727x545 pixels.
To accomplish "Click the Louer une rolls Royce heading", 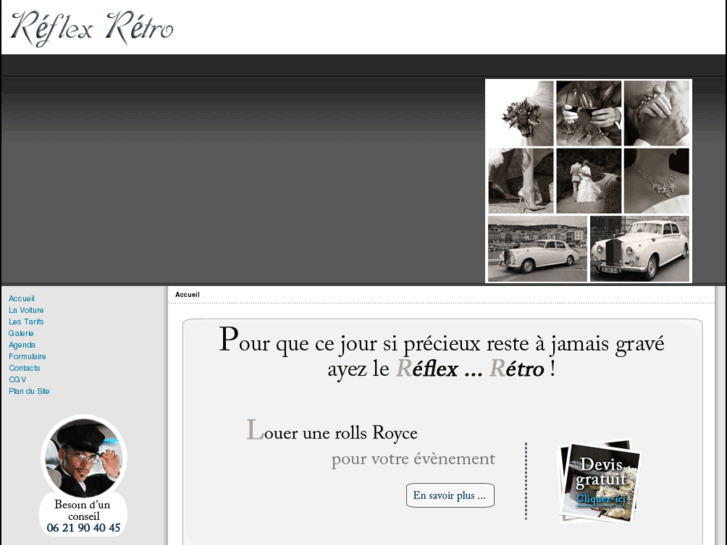I will [332, 431].
